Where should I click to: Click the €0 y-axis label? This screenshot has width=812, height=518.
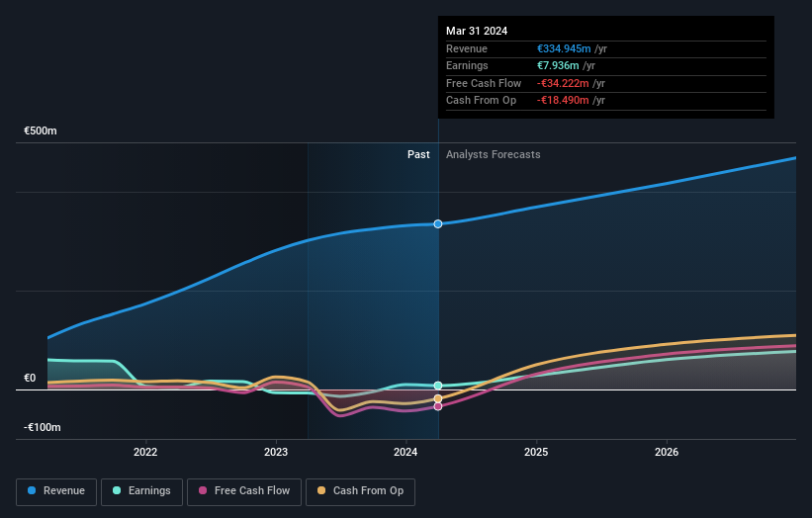(x=30, y=379)
